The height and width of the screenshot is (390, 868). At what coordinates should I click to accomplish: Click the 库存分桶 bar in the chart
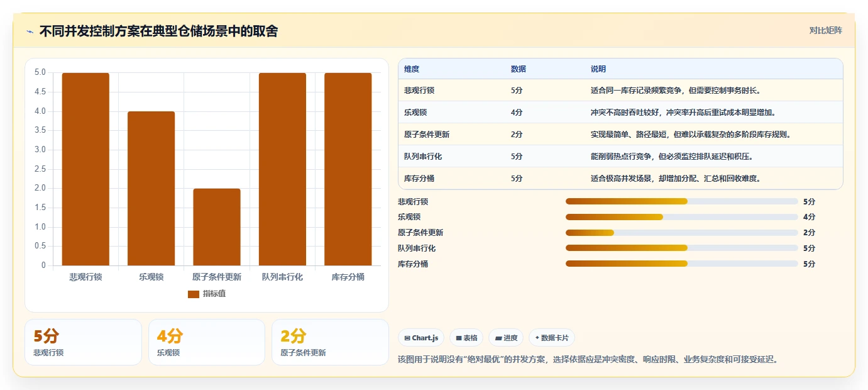[348, 169]
